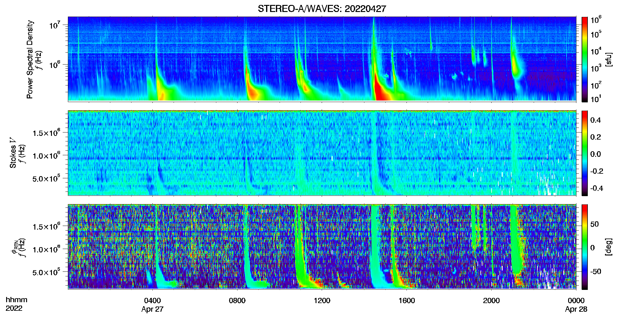Click the Apr 28 date label

[x=576, y=309]
